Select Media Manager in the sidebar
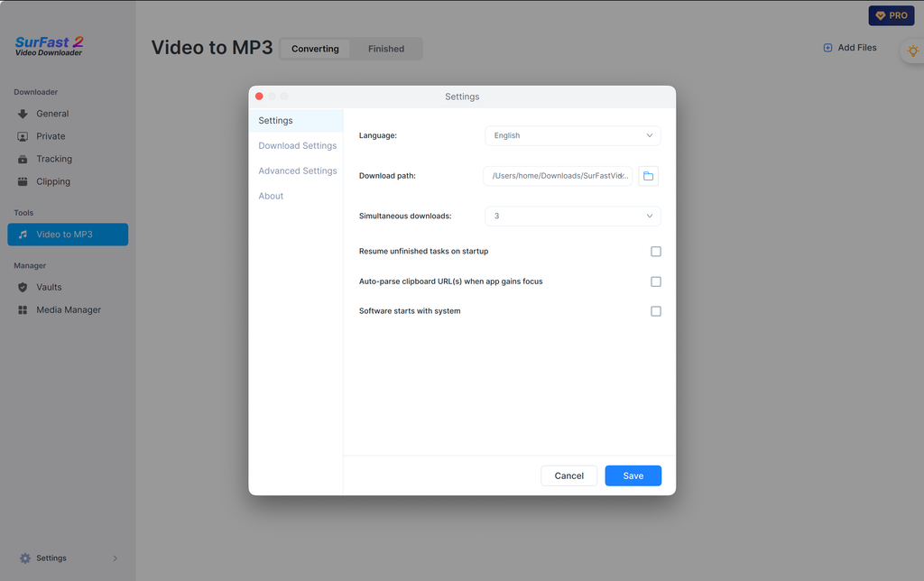Viewport: 924px width, 581px height. click(x=69, y=310)
